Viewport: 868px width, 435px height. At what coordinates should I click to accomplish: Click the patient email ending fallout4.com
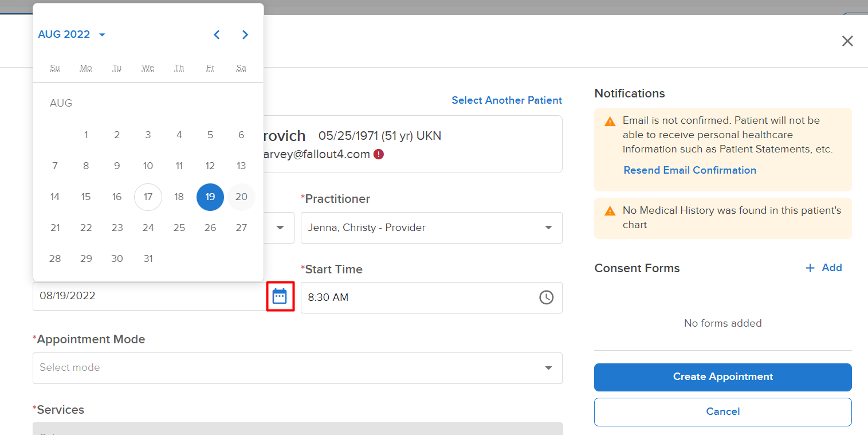(317, 154)
